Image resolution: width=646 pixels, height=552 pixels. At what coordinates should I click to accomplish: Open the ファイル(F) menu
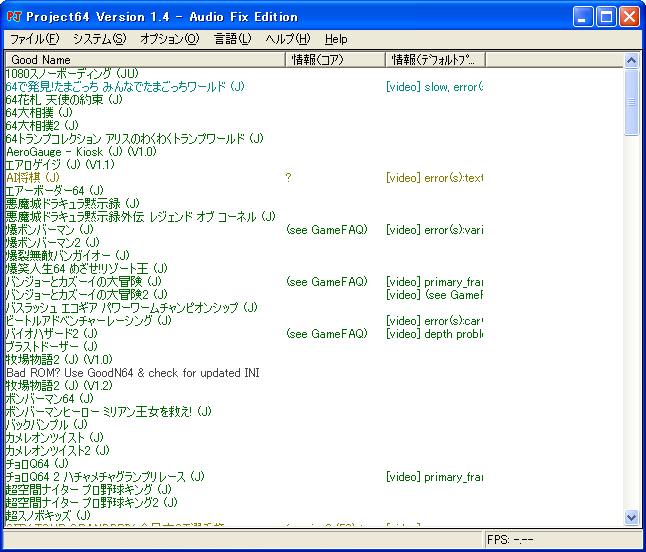point(35,39)
